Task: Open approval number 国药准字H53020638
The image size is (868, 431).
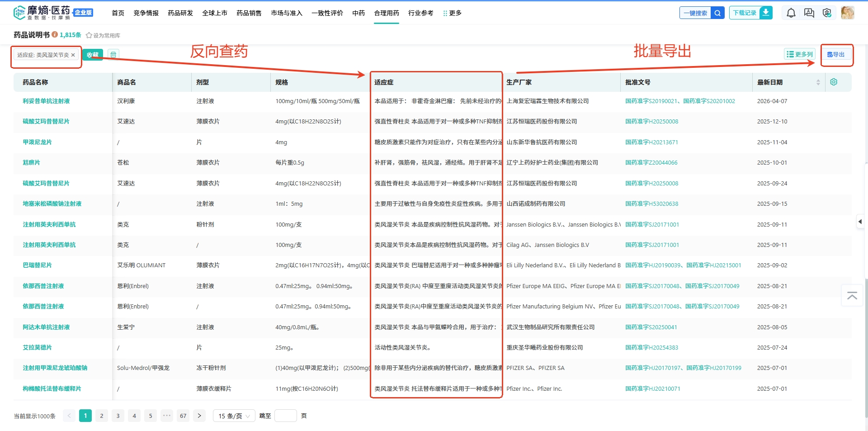Action: [x=651, y=204]
